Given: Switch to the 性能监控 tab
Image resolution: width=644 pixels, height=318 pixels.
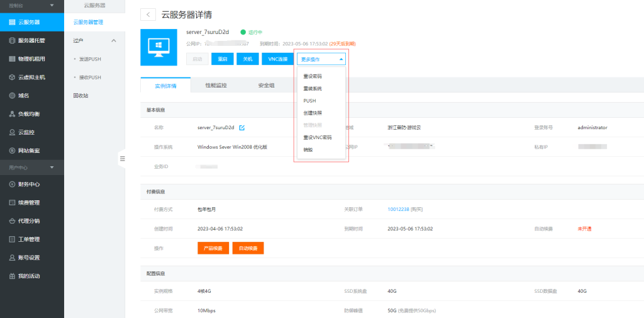Looking at the screenshot, I should tap(216, 85).
